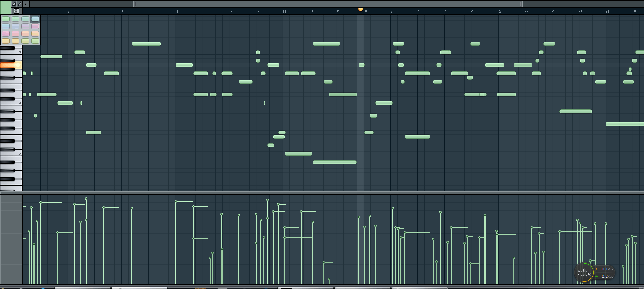Viewport: 644px width, 289px height.
Task: Click the scroll-left arrow of the top scrollbar
Action: pyautogui.click(x=26, y=4)
